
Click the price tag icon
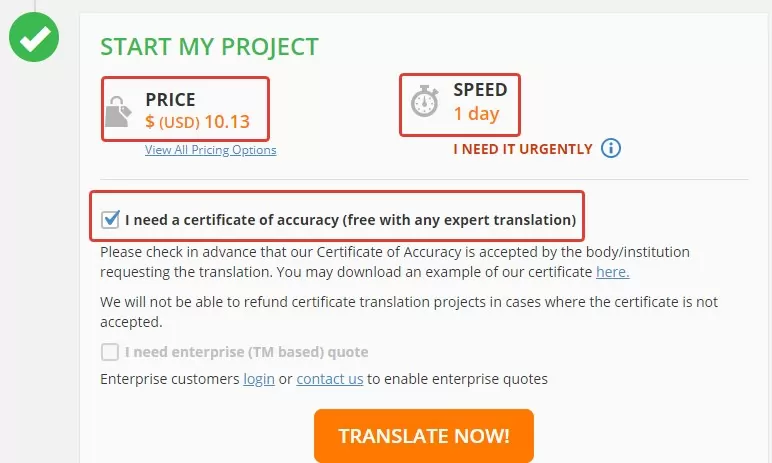[x=118, y=112]
